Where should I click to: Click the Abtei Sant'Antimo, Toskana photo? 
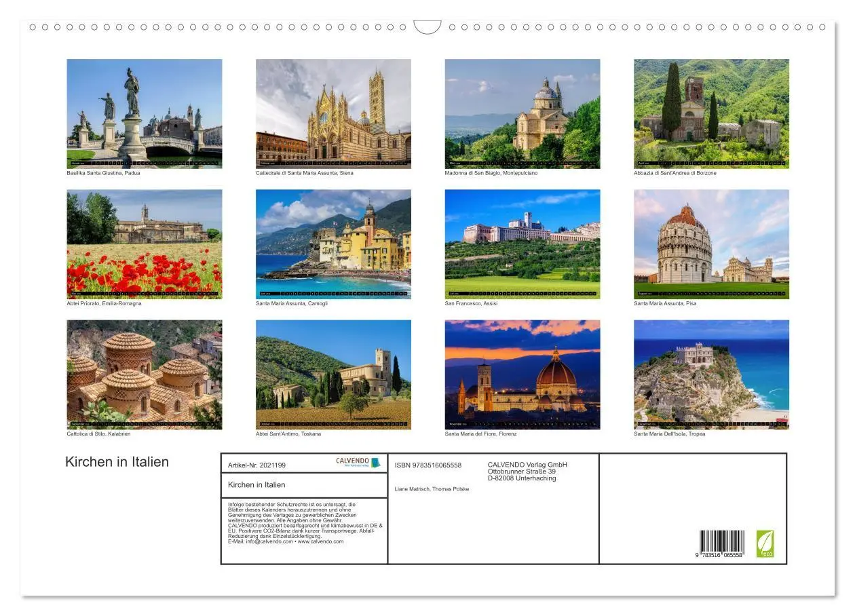point(333,374)
